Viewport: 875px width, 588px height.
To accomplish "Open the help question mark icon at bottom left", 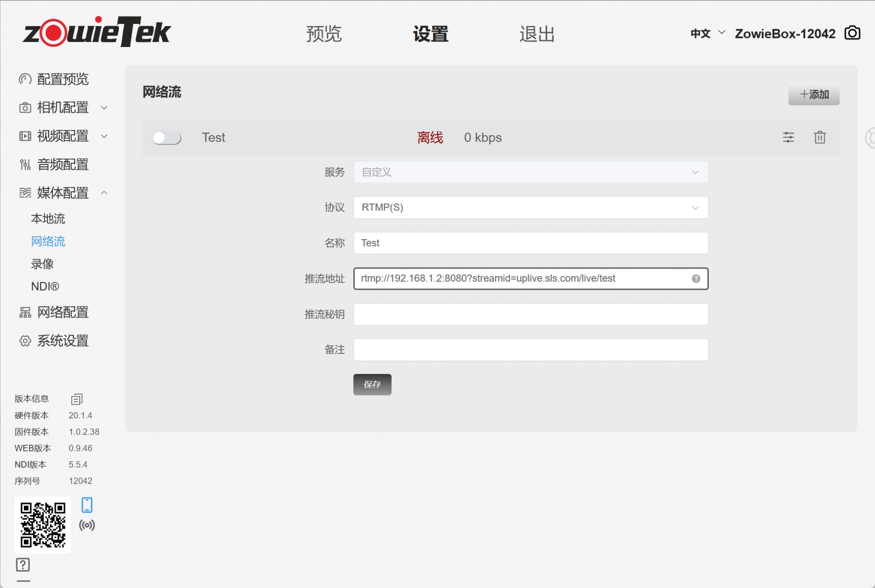I will pos(23,564).
